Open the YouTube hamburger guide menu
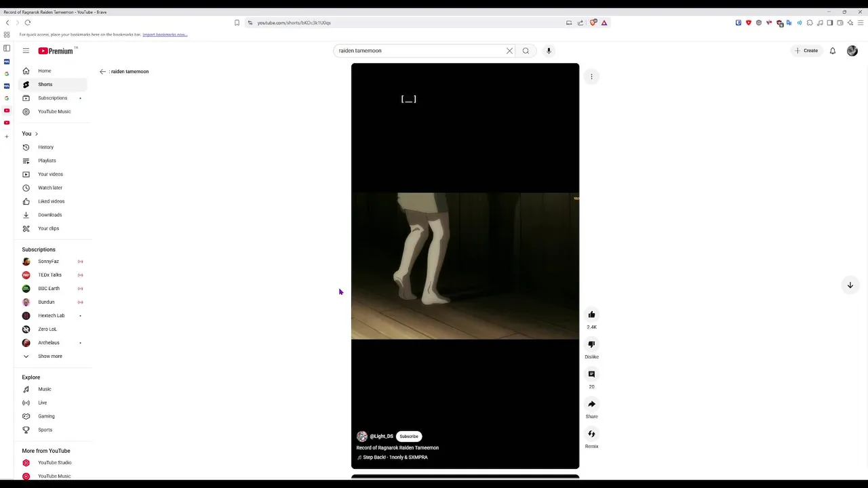This screenshot has width=868, height=488. [26, 51]
